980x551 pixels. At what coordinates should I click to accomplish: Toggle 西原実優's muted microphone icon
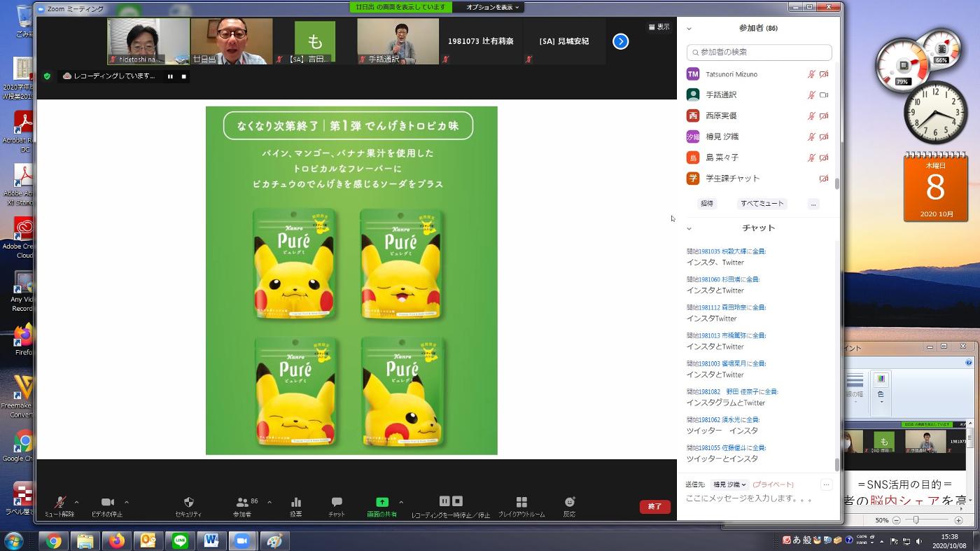[x=812, y=116]
